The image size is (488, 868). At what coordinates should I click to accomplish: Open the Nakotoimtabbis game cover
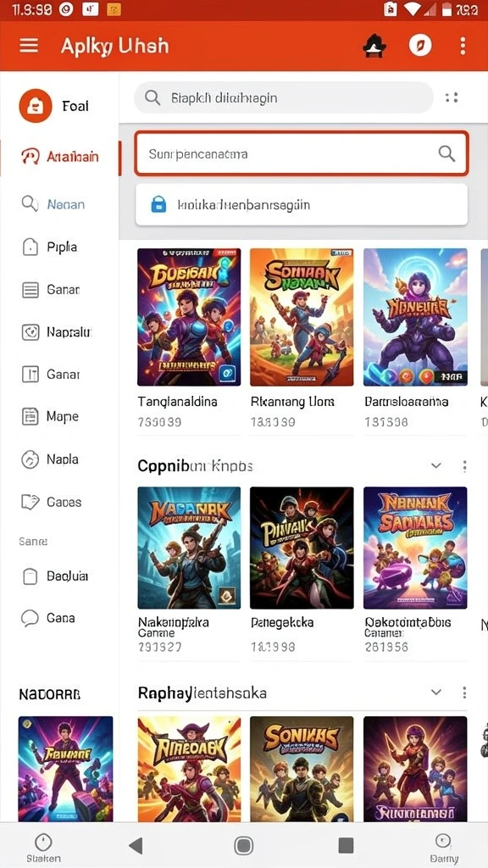(x=415, y=548)
